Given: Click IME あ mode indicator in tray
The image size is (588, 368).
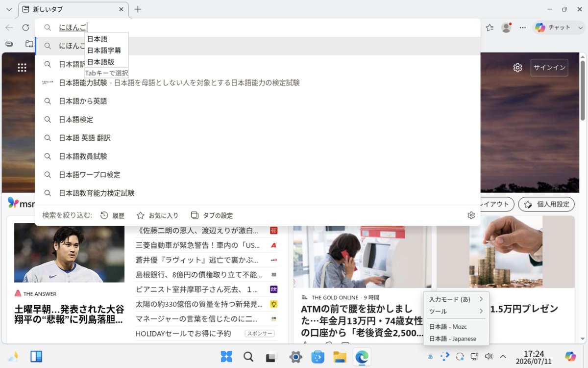Looking at the screenshot, I should pyautogui.click(x=430, y=357).
